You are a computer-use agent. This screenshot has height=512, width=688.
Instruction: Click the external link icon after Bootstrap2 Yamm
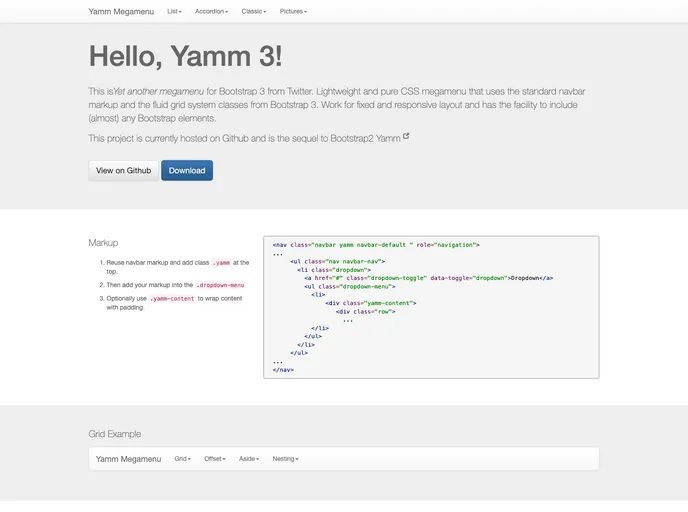[x=406, y=136]
